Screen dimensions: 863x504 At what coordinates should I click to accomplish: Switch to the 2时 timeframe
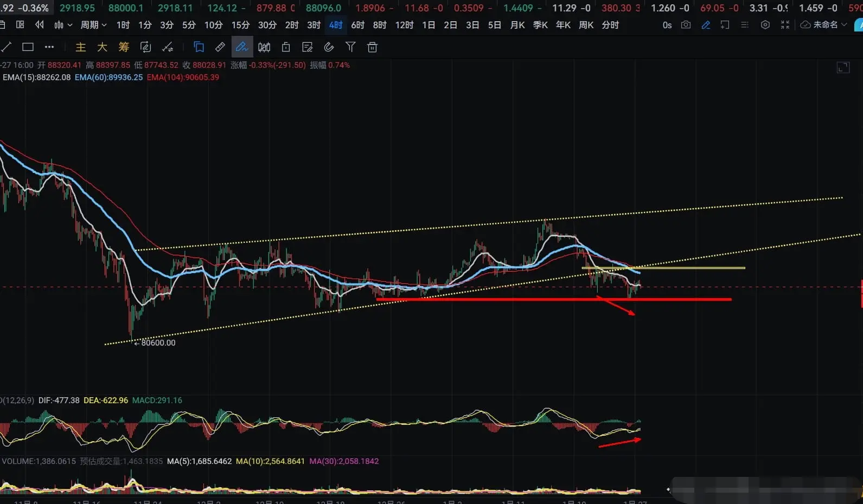click(292, 25)
